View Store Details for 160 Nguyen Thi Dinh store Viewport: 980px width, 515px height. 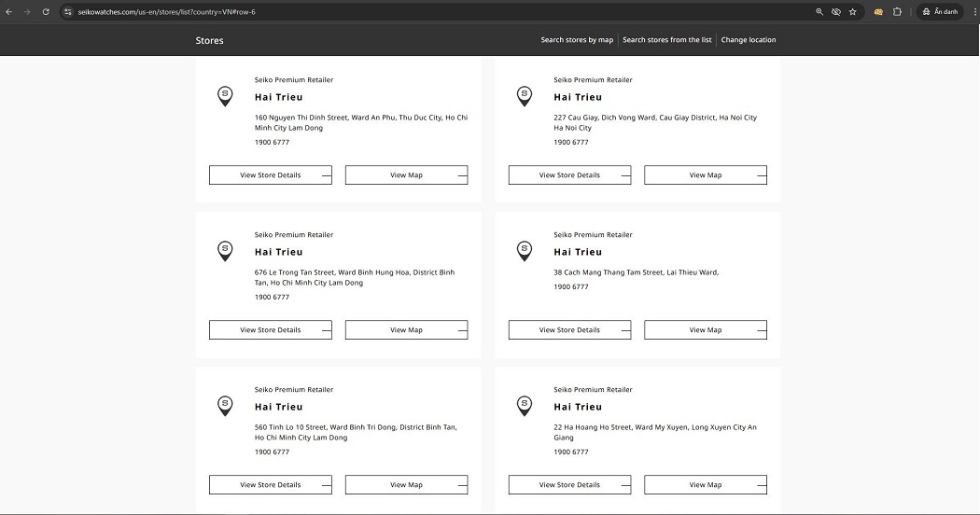tap(271, 175)
